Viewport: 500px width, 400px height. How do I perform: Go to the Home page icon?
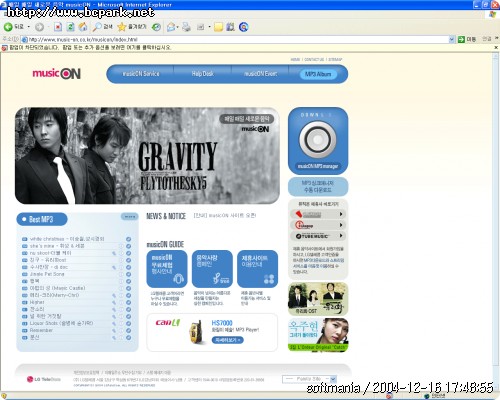(x=83, y=27)
